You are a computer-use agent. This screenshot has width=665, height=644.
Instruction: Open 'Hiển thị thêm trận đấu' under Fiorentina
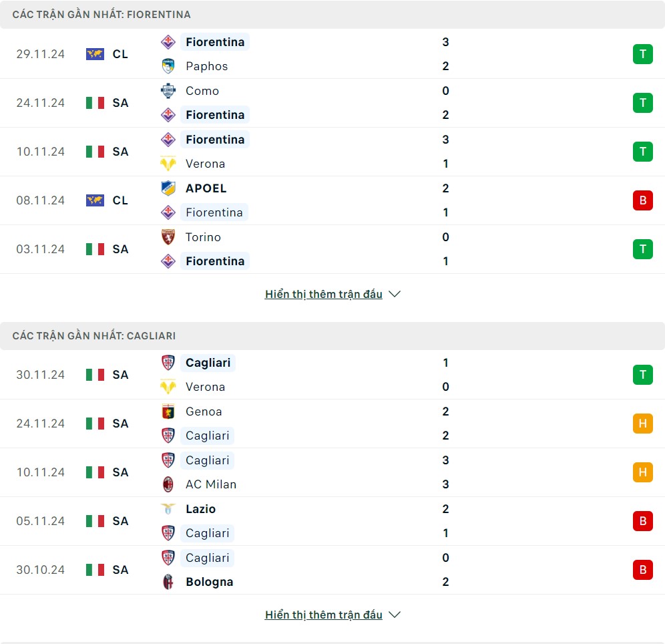pos(323,294)
